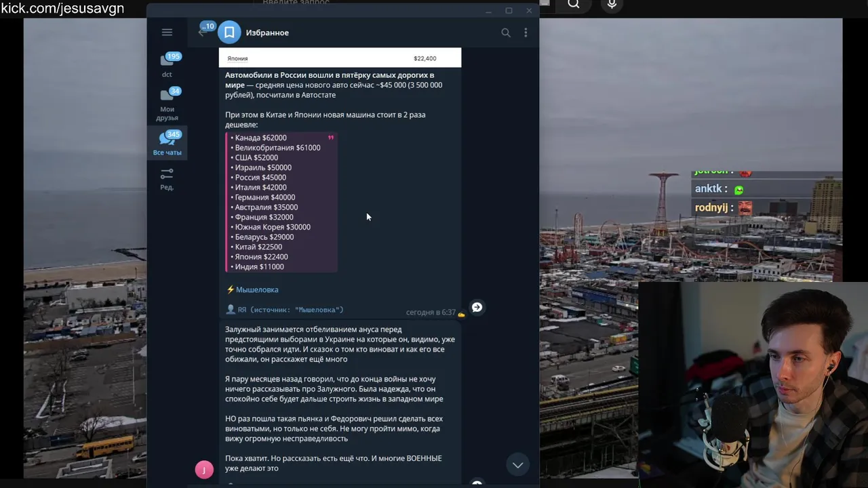Open the Ред. folder editor
Image resolution: width=868 pixels, height=488 pixels.
click(x=167, y=179)
